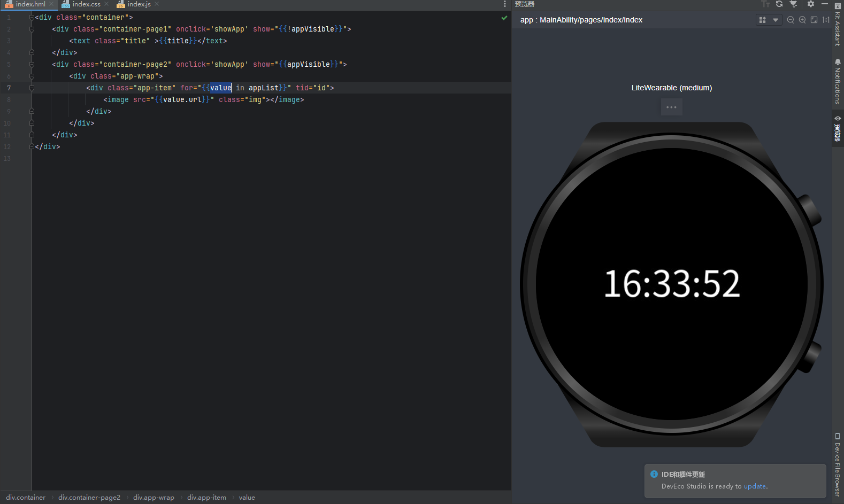Toggle the previewer eye tool window
844x504 pixels.
click(838, 128)
